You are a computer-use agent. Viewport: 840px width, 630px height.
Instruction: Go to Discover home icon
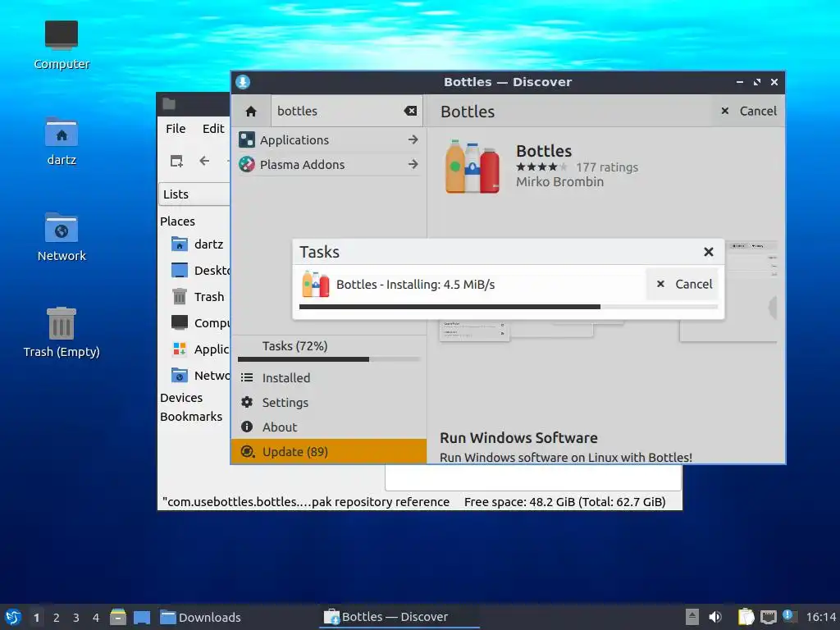point(251,112)
